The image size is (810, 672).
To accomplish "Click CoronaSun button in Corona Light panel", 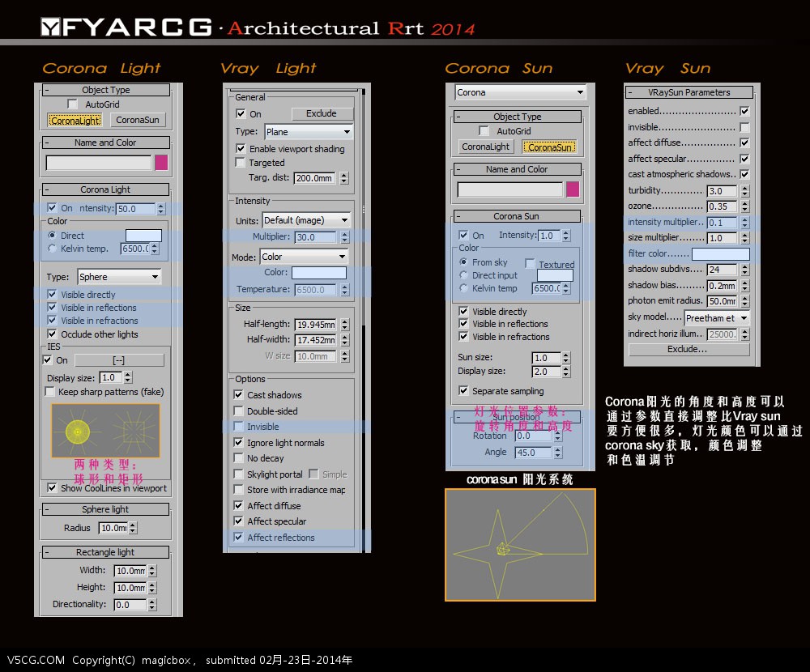I will pyautogui.click(x=138, y=120).
